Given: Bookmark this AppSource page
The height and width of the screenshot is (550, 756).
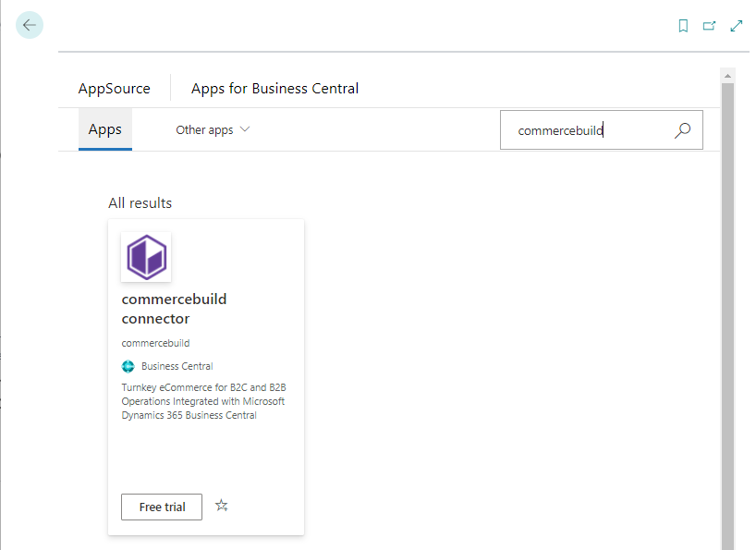Looking at the screenshot, I should [x=683, y=25].
